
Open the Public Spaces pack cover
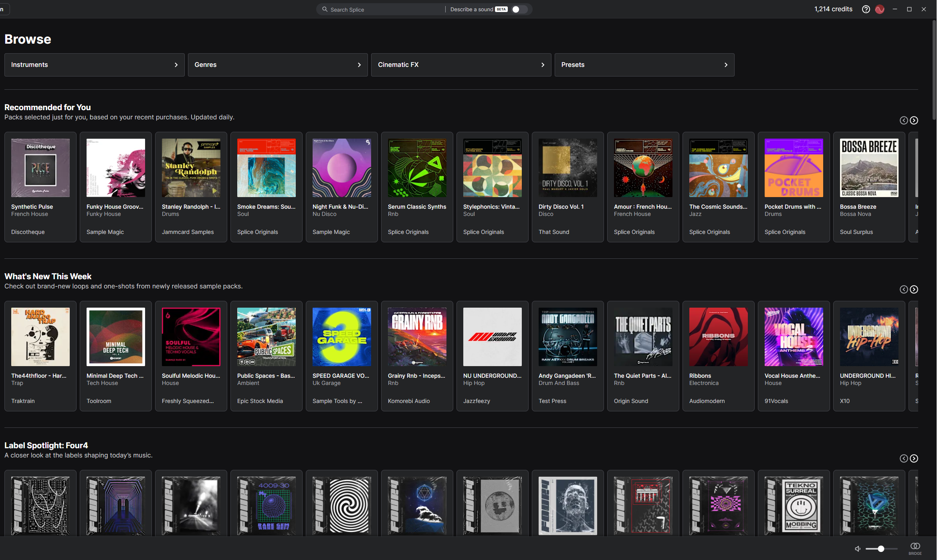(267, 337)
